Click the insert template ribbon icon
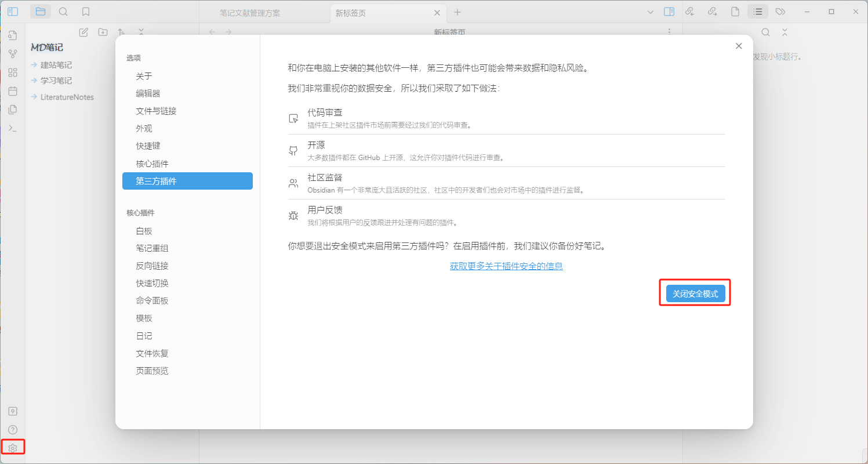The image size is (868, 464). point(13,110)
